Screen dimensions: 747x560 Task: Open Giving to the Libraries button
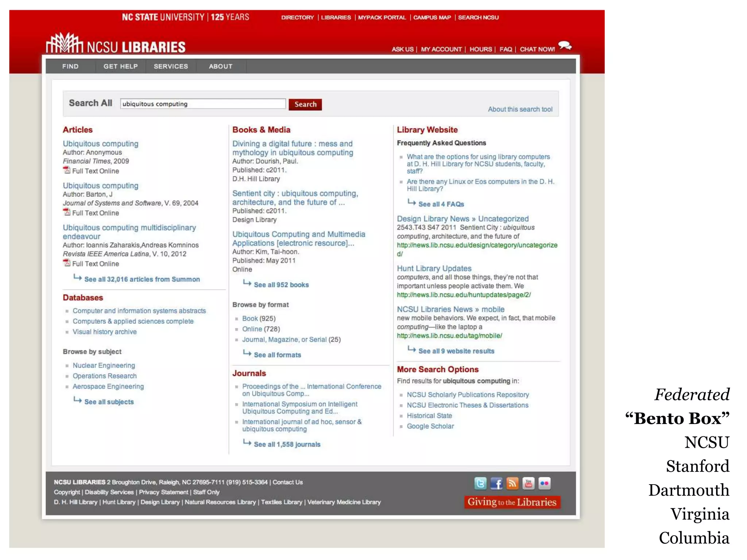512,502
